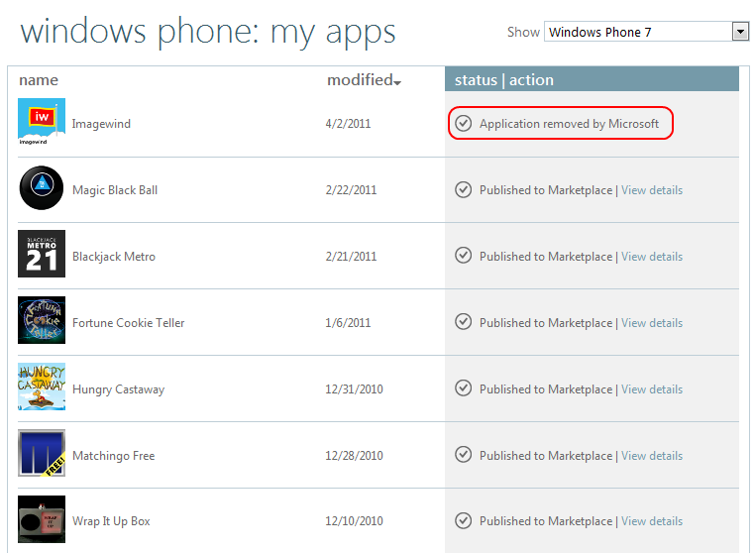Click the name column header
756x553 pixels.
(39, 80)
